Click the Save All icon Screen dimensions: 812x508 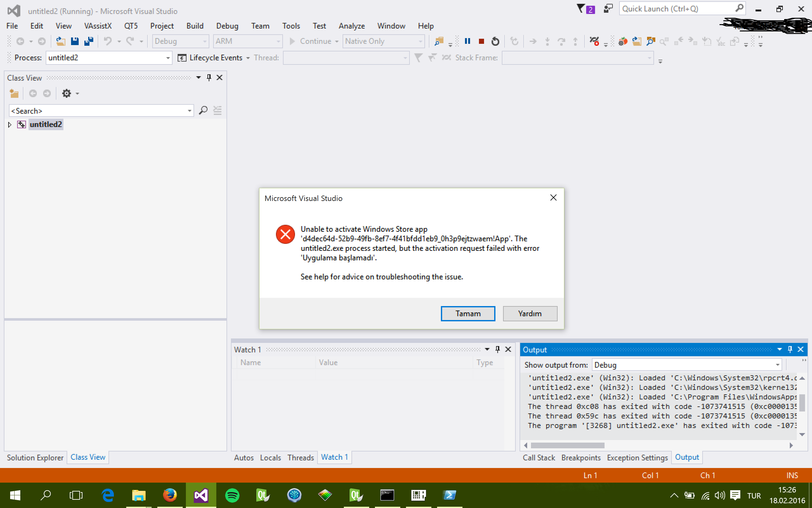coord(89,41)
